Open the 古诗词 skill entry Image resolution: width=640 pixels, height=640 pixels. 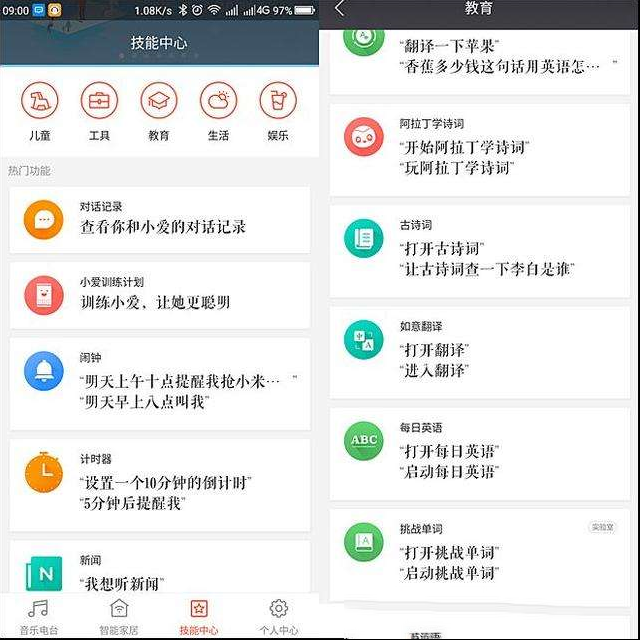point(480,251)
